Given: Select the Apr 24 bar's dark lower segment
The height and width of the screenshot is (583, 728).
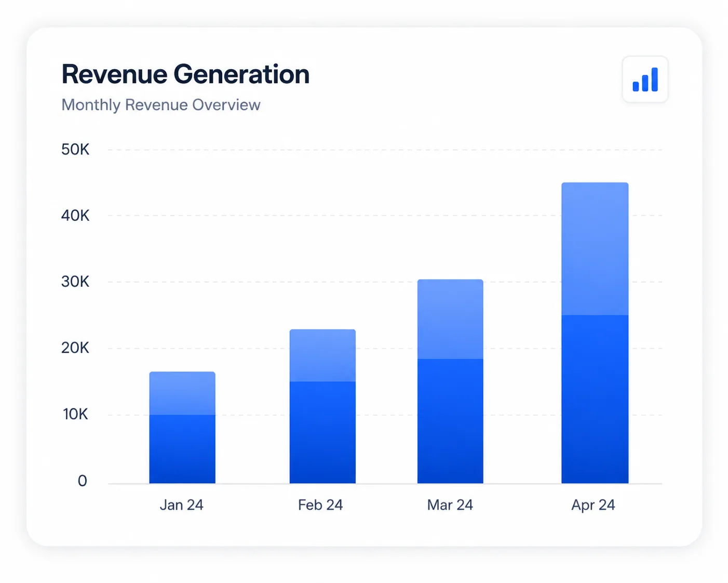Looking at the screenshot, I should (595, 399).
